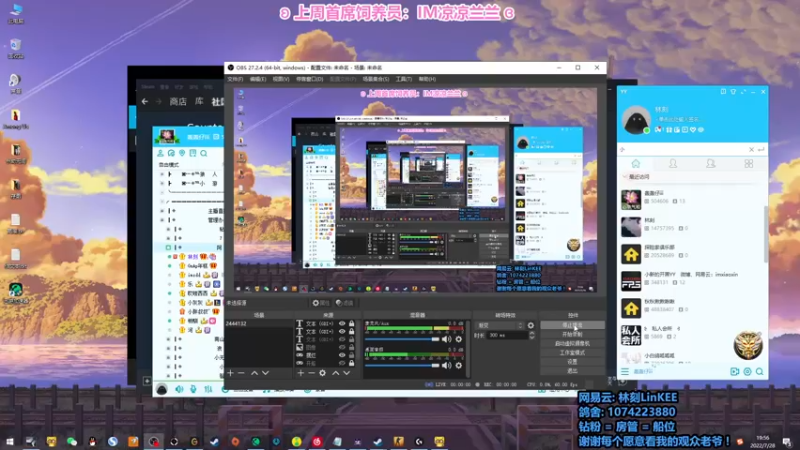
Task: Toggle visibility eye of the image-icon source row
Action: pyautogui.click(x=342, y=347)
